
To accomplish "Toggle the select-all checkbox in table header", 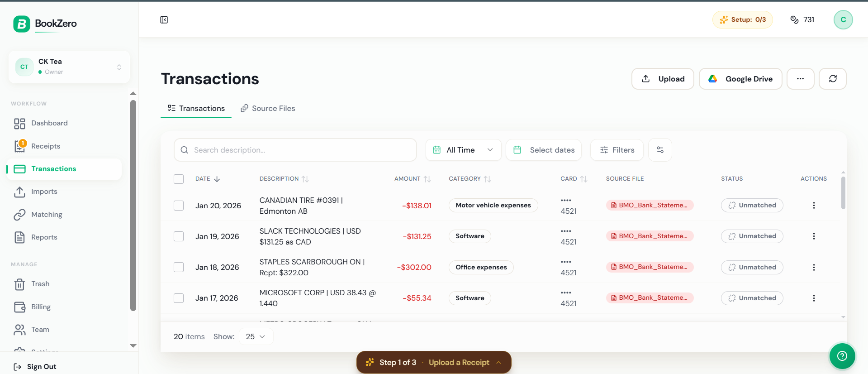I will (x=179, y=179).
